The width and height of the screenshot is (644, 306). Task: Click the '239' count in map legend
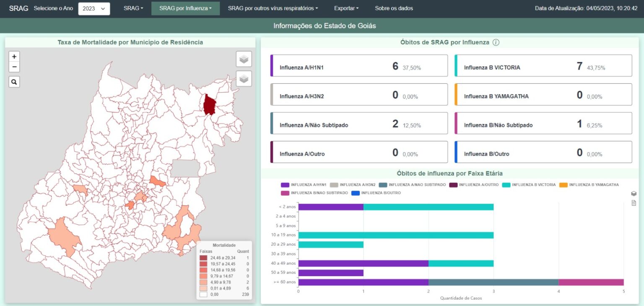pyautogui.click(x=245, y=295)
